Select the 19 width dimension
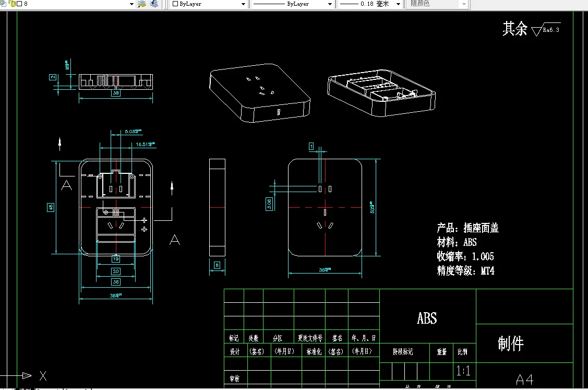Viewport: 588px width, 390px height. 116,259
